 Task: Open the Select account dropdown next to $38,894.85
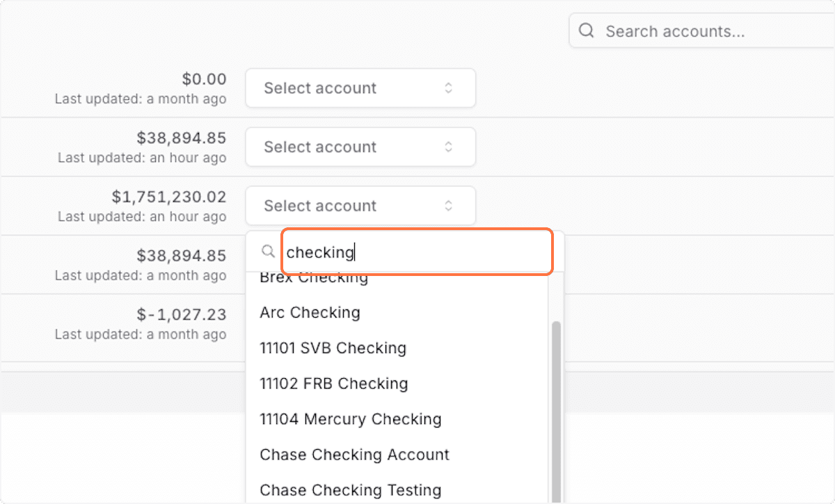pyautogui.click(x=360, y=147)
